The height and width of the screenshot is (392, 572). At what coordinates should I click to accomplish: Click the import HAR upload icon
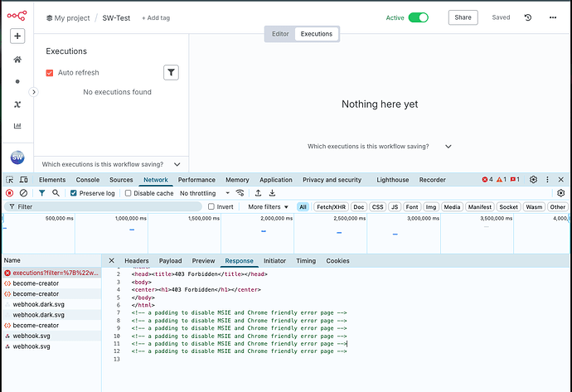pyautogui.click(x=259, y=193)
